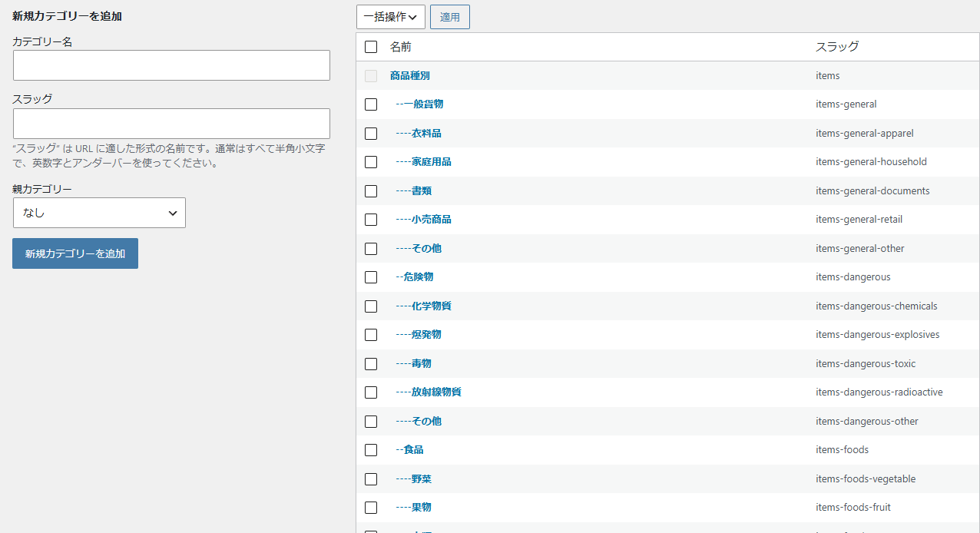Click the slug text items-general-apparel
980x533 pixels.
tap(865, 133)
